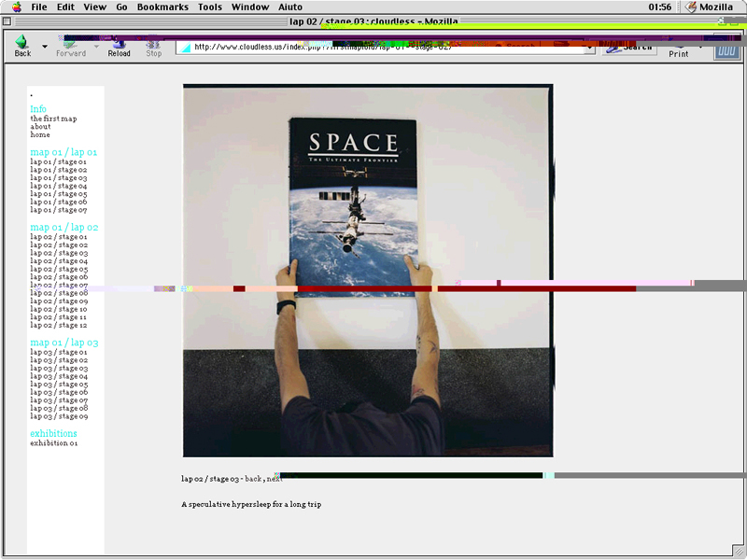This screenshot has height=560, width=747.
Task: Open the Tools menu
Action: [210, 7]
